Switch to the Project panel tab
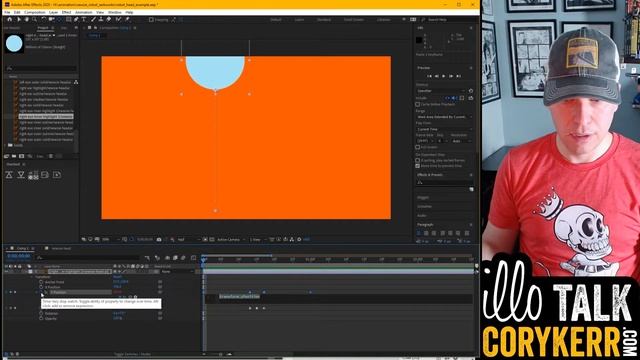640x360 pixels. tap(43, 28)
